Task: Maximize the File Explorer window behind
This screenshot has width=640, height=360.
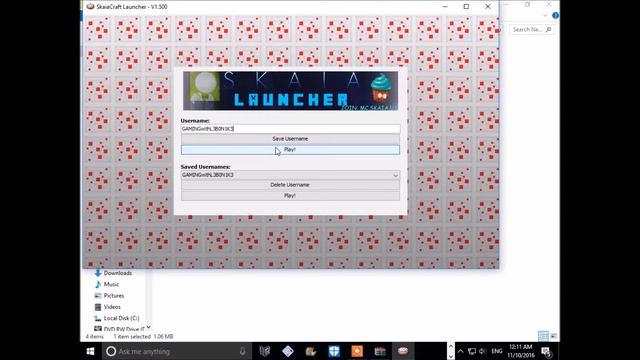Action: pos(527,4)
